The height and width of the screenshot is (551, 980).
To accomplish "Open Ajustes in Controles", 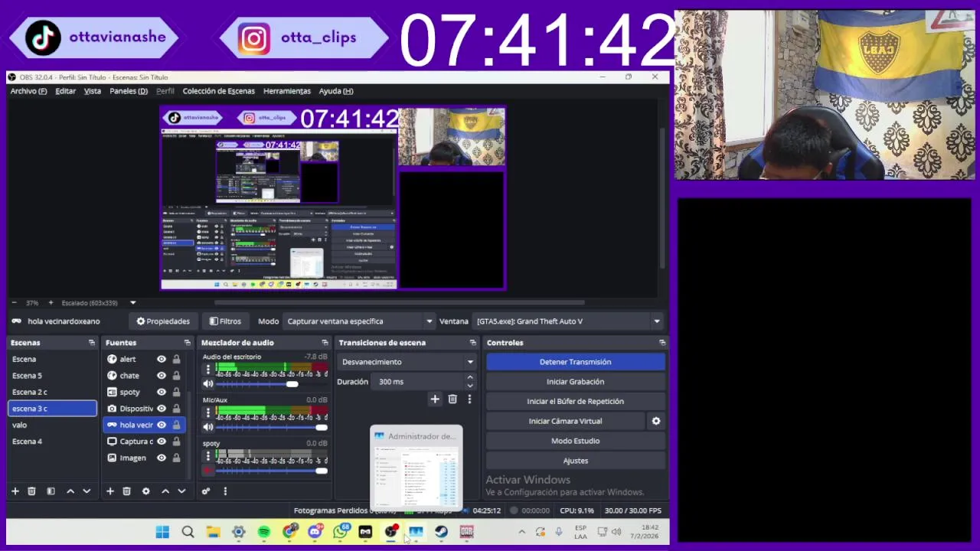I will click(x=576, y=461).
